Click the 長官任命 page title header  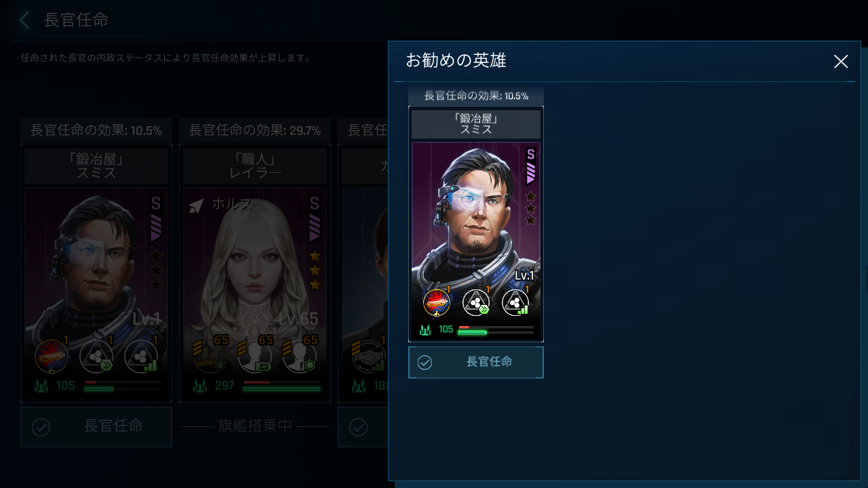click(76, 20)
